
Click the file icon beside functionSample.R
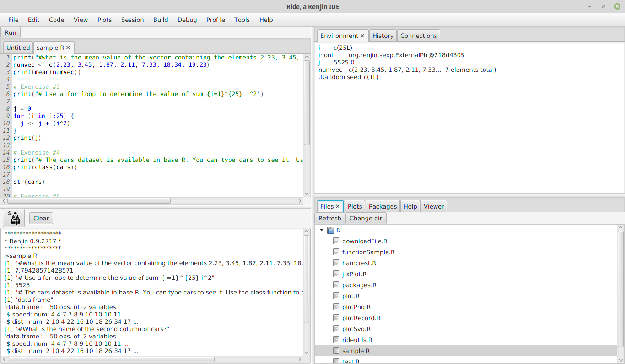[x=336, y=252]
